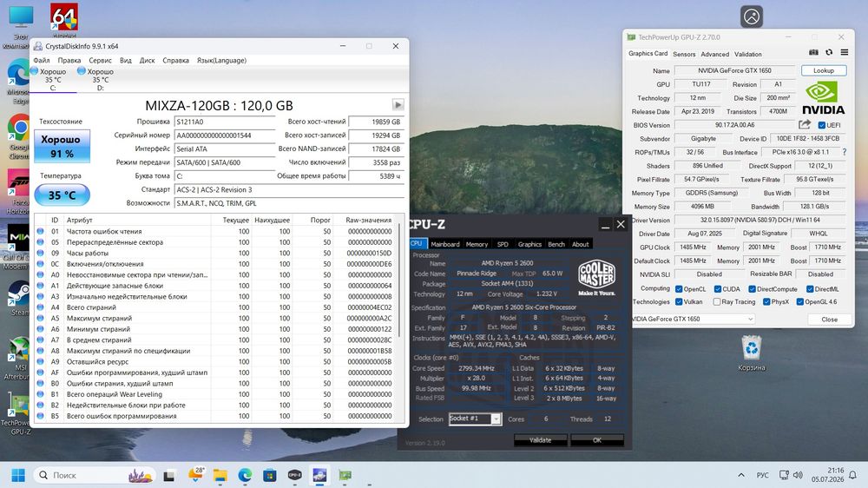Click the OK button in CPU-Z
This screenshot has width=868, height=488.
pos(597,440)
